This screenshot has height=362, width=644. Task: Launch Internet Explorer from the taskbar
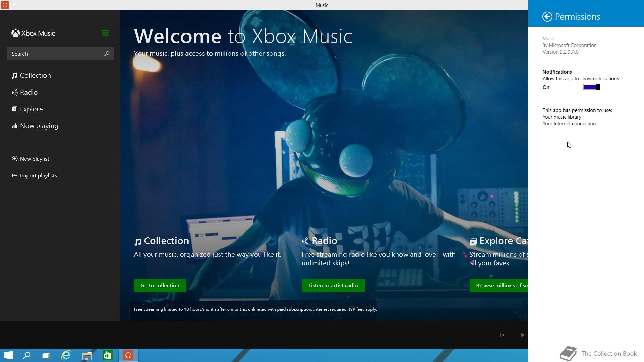click(x=66, y=355)
